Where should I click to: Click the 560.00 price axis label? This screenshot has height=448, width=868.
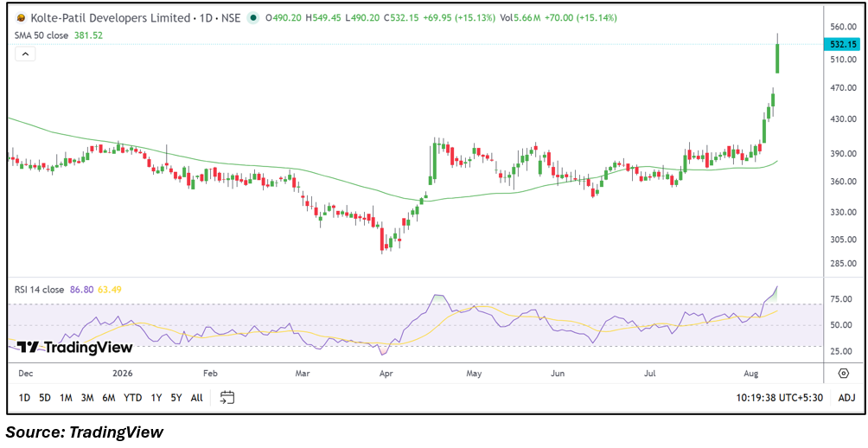(x=844, y=27)
